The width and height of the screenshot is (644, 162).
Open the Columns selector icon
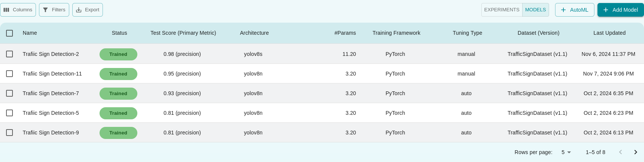(x=6, y=10)
